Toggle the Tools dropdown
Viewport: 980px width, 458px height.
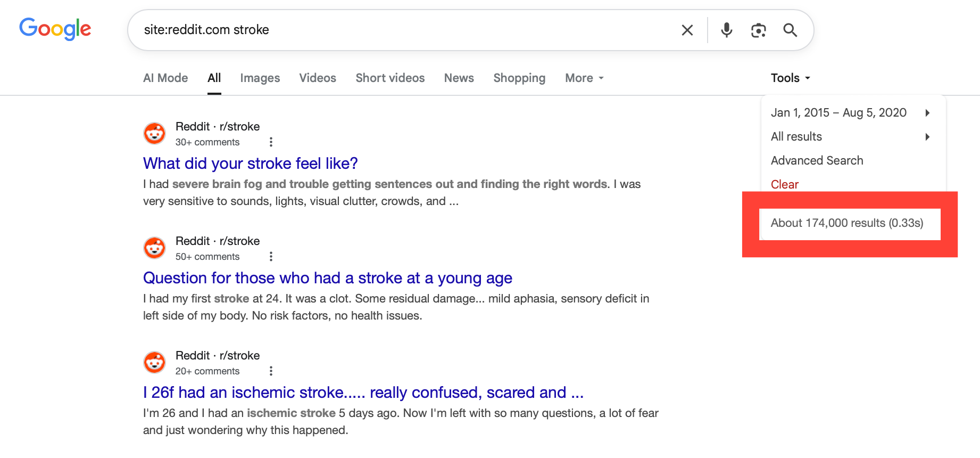pyautogui.click(x=791, y=78)
